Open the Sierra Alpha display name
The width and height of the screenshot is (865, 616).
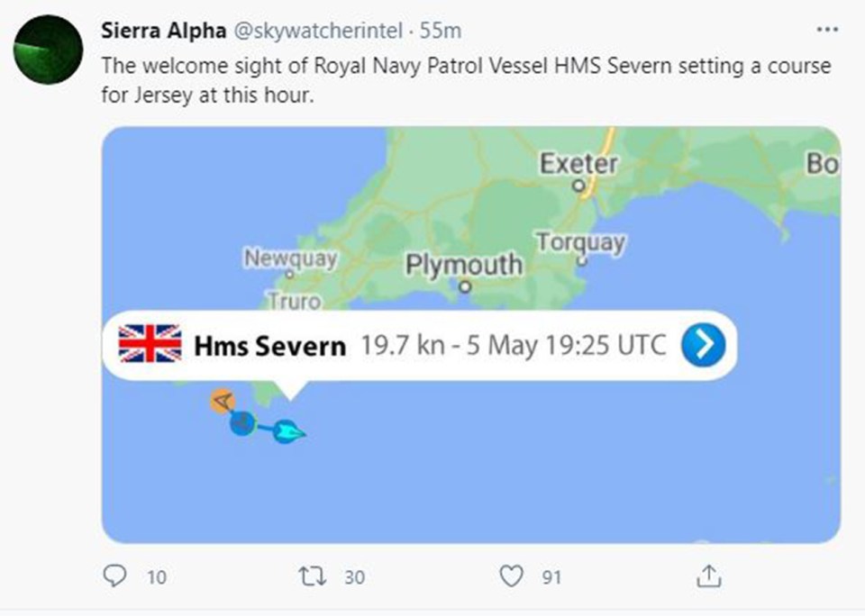(163, 31)
